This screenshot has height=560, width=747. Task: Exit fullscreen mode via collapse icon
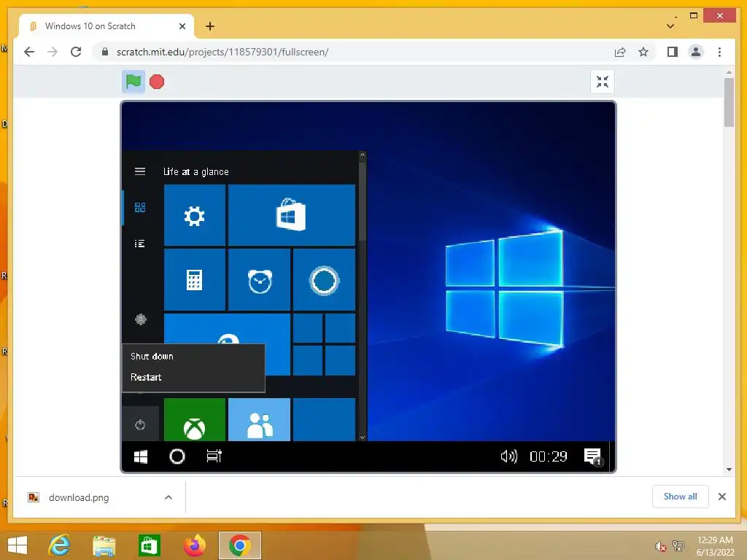602,82
